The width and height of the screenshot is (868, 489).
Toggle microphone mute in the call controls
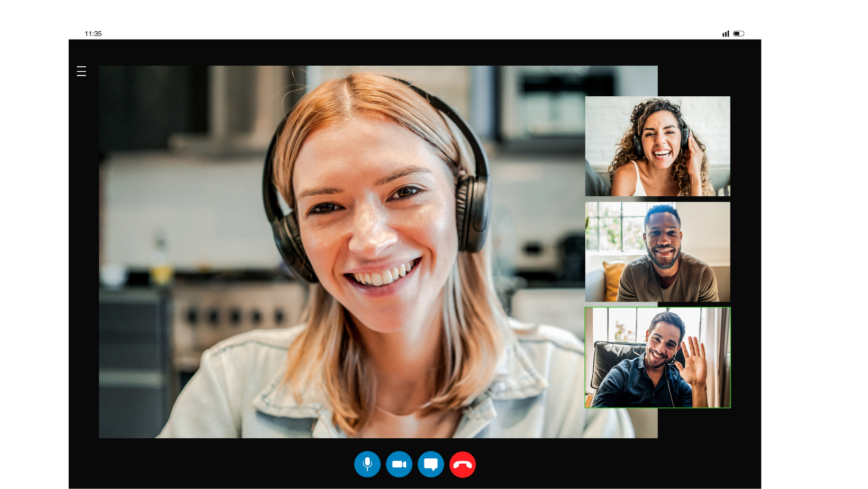(x=367, y=464)
